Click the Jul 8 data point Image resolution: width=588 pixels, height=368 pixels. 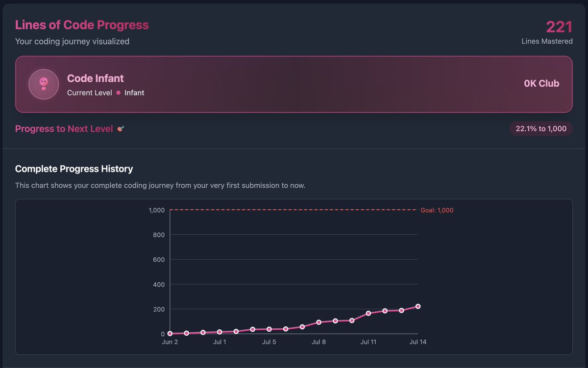pos(318,322)
